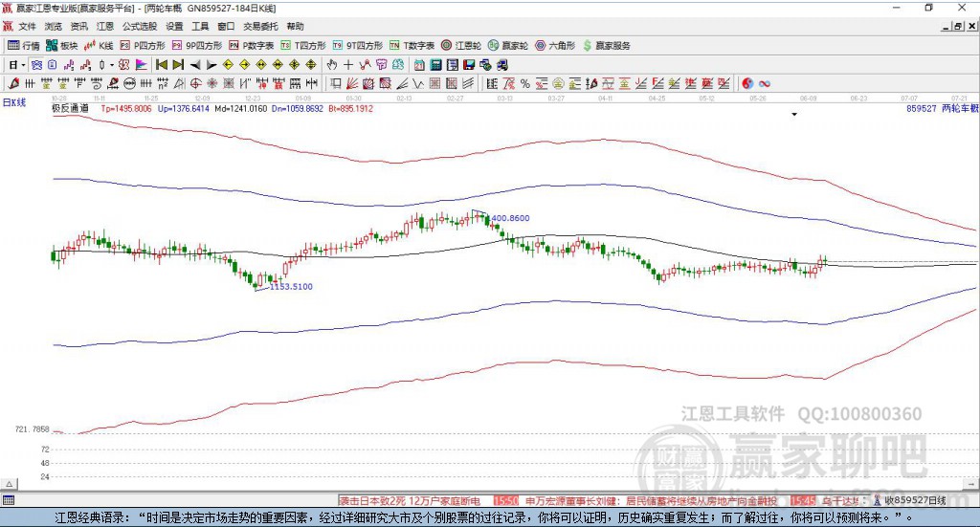Open the 浏览 menu
The width and height of the screenshot is (980, 527).
pos(54,26)
